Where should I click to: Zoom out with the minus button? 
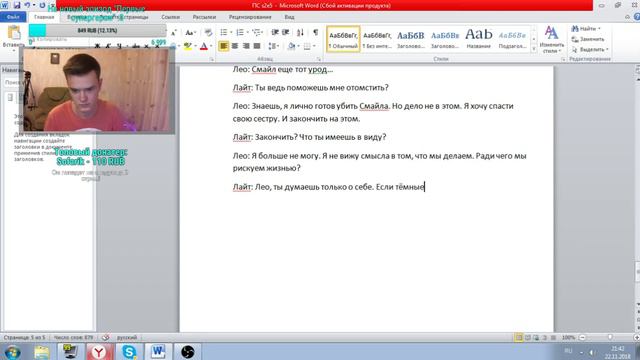click(582, 338)
